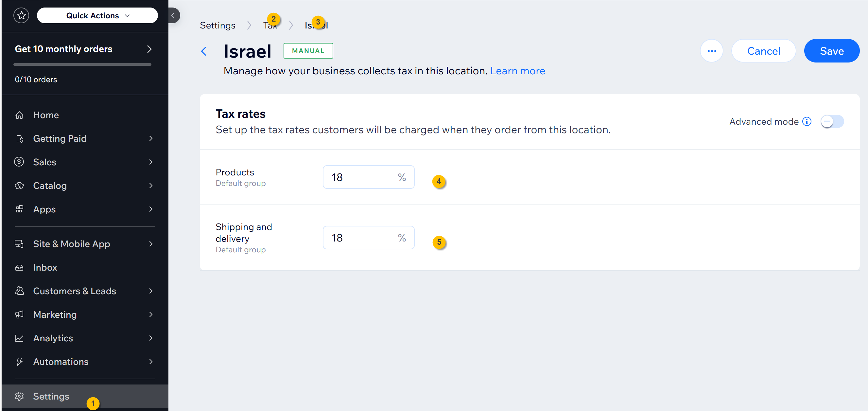
Task: Click the Home house icon
Action: 19,115
